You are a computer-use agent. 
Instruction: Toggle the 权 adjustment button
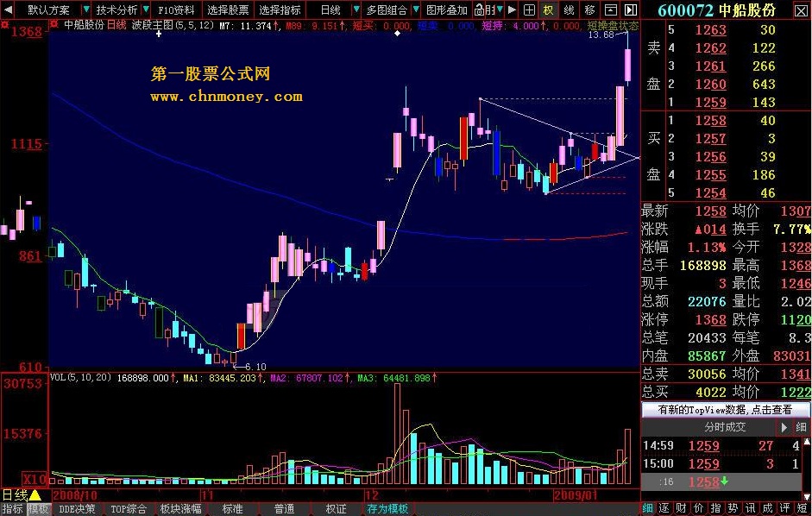point(548,9)
